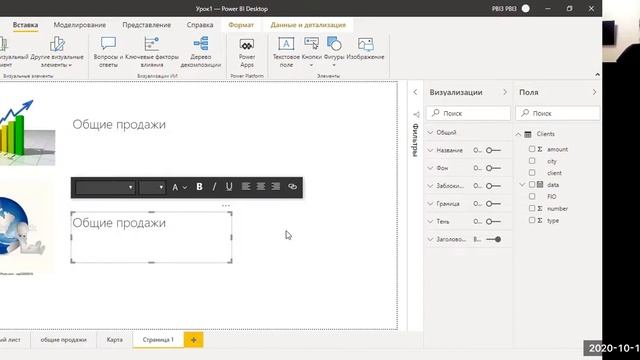Image resolution: width=640 pixels, height=360 pixels.
Task: Align text right in toolbar
Action: pyautogui.click(x=276, y=187)
